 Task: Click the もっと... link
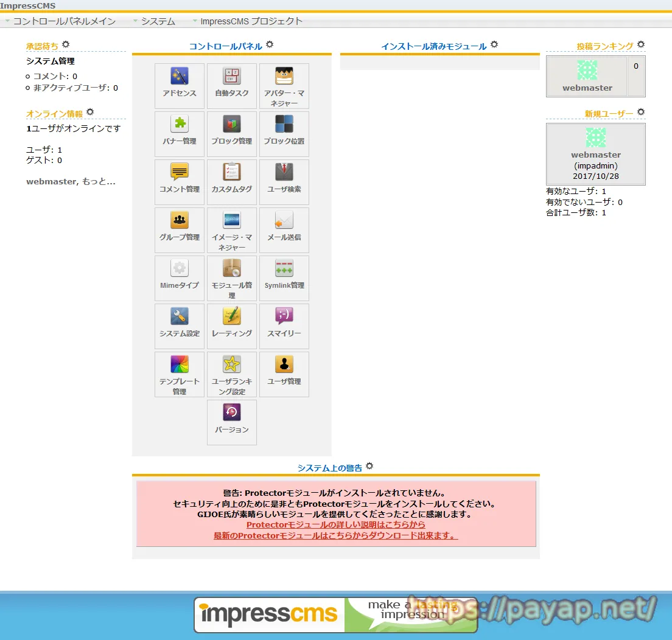(x=99, y=181)
